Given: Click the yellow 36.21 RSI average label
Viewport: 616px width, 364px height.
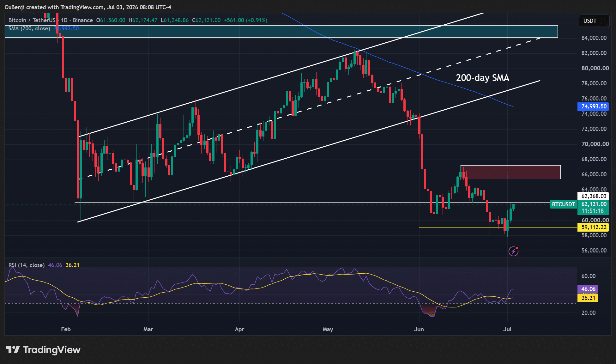Looking at the screenshot, I should coord(588,298).
